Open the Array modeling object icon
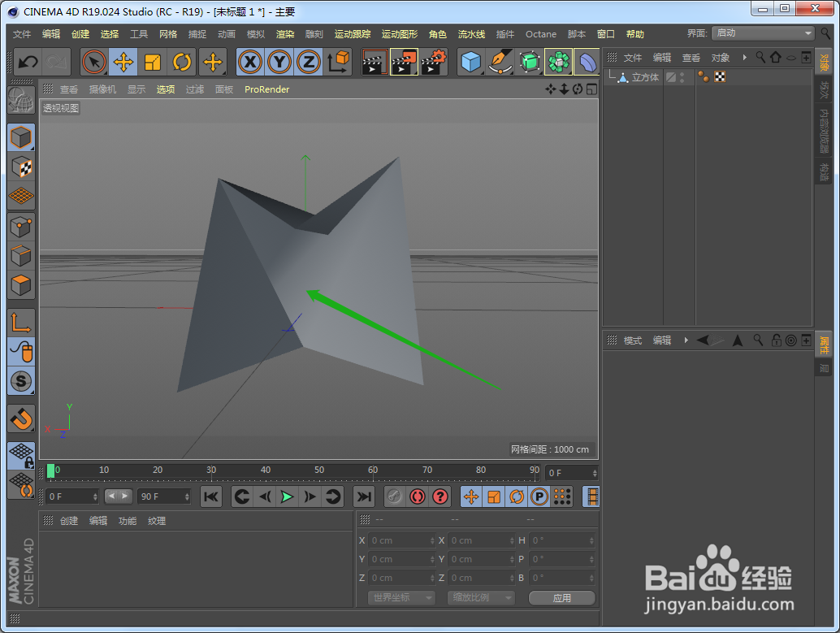840x633 pixels. pos(559,63)
